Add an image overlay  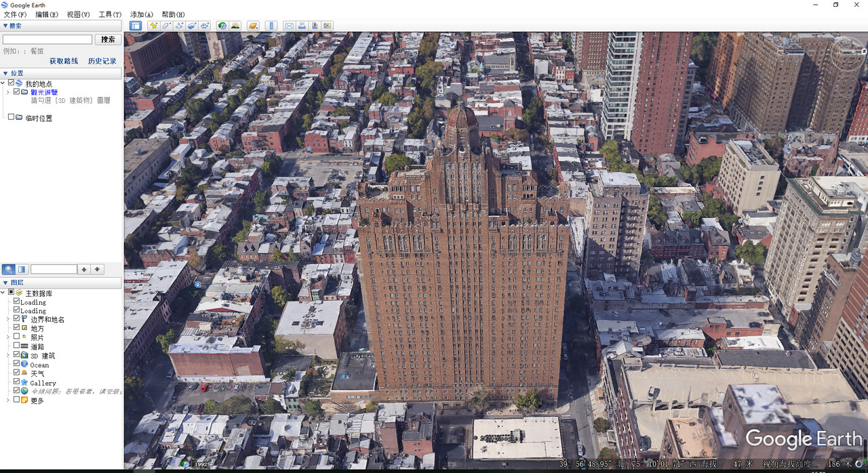[x=192, y=25]
